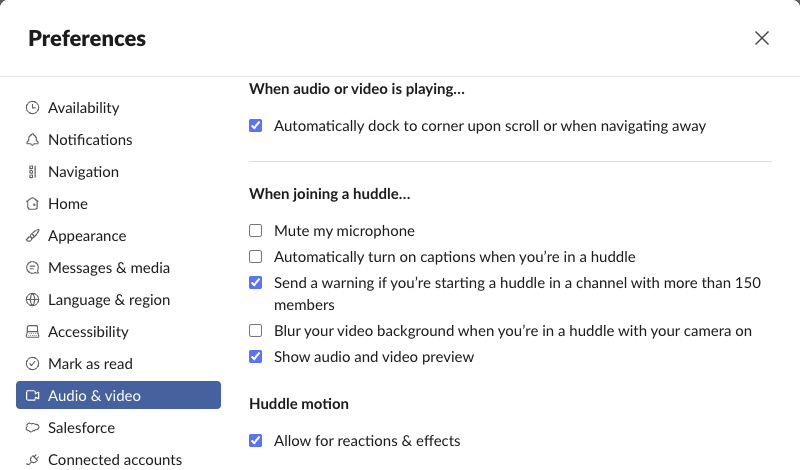The width and height of the screenshot is (800, 470).
Task: Click the plug icon beside Connected accounts
Action: tap(32, 459)
